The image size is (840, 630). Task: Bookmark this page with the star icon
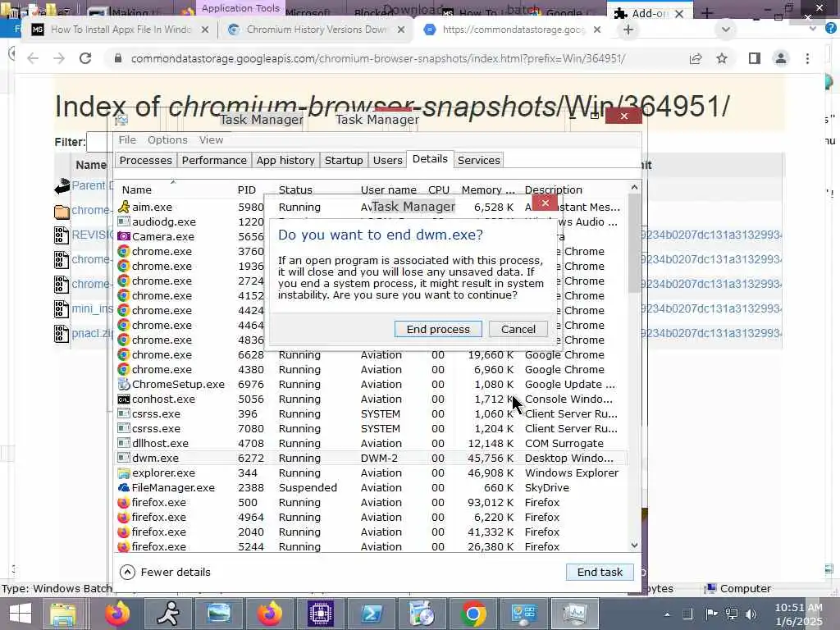pyautogui.click(x=722, y=58)
